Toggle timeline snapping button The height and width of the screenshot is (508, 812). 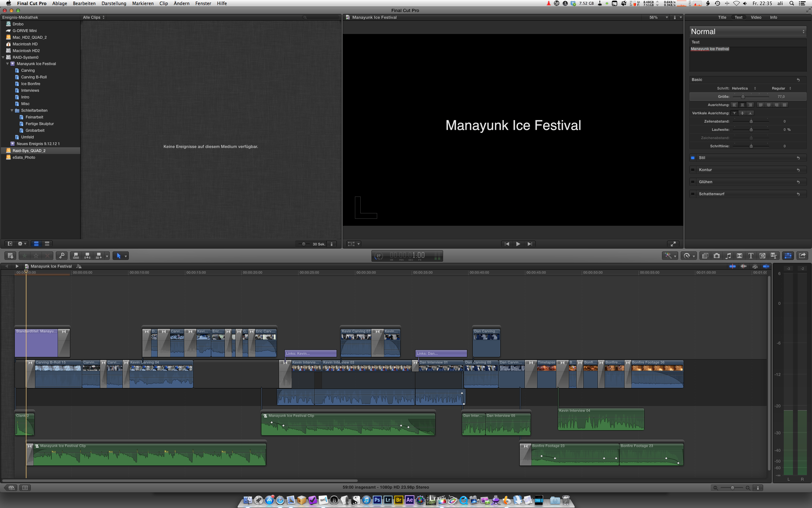pos(766,266)
